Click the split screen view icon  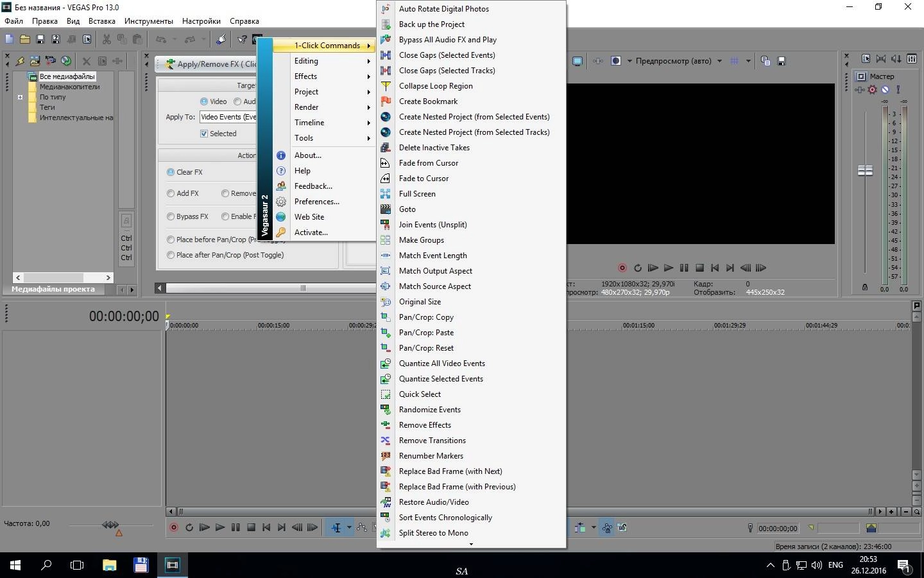coord(616,61)
